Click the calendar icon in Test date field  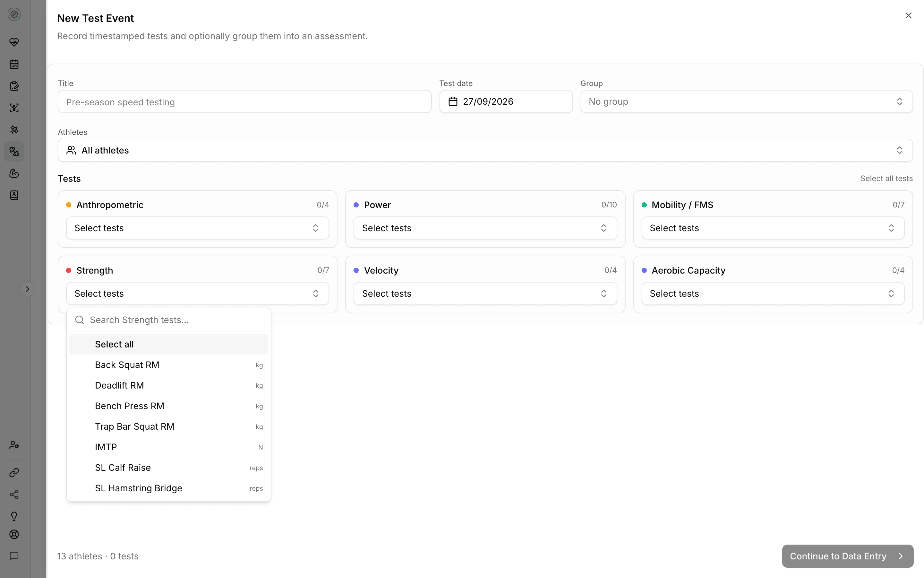coord(453,102)
